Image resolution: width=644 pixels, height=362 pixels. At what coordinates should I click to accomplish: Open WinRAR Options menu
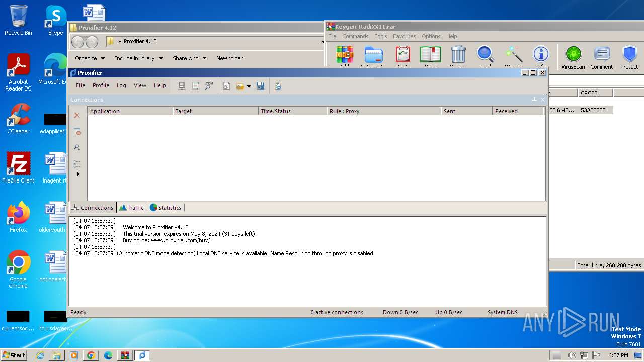[x=431, y=36]
